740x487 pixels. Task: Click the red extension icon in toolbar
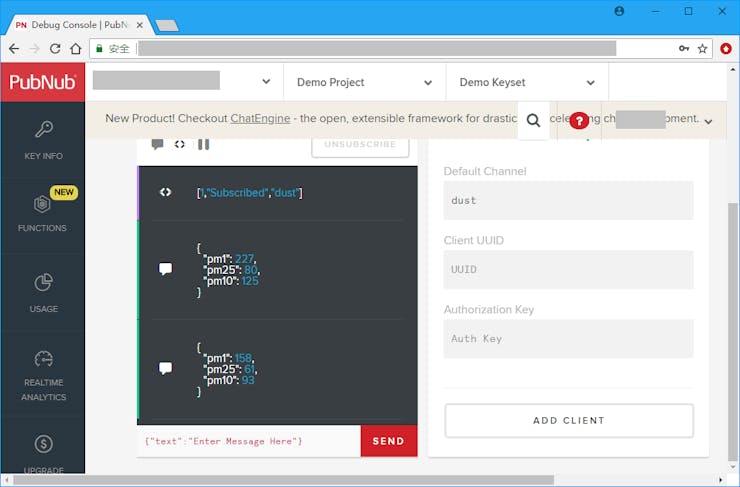coord(726,49)
